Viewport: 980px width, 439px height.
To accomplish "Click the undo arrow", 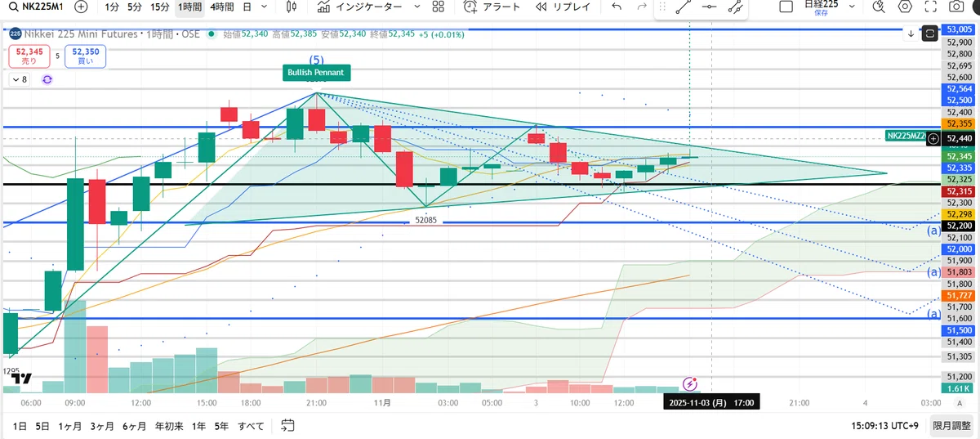I will pyautogui.click(x=617, y=7).
